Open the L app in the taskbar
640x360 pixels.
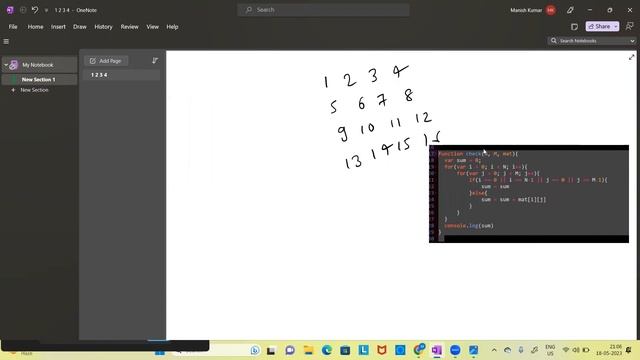pyautogui.click(x=363, y=350)
